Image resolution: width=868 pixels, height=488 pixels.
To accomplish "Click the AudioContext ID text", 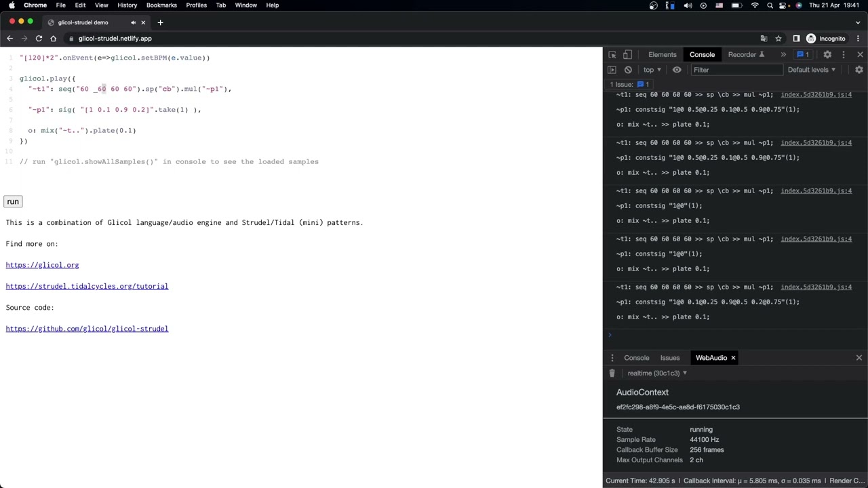I will [x=678, y=407].
